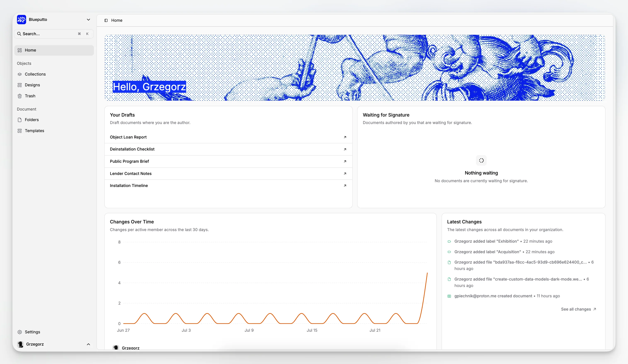This screenshot has width=628, height=364.
Task: Click 'Grzegorz added file "create-custom-data-models..."' entry
Action: [x=522, y=282]
